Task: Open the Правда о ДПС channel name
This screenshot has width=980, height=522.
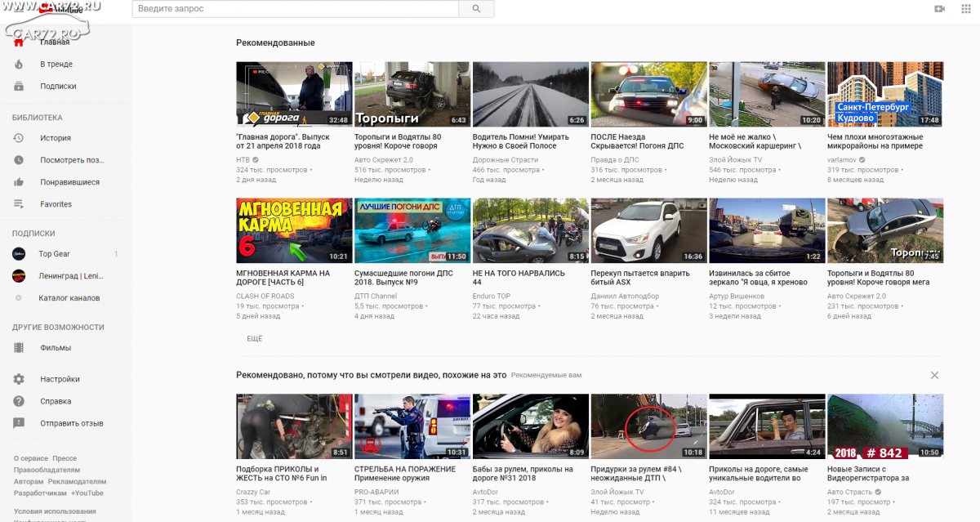Action: [x=615, y=159]
